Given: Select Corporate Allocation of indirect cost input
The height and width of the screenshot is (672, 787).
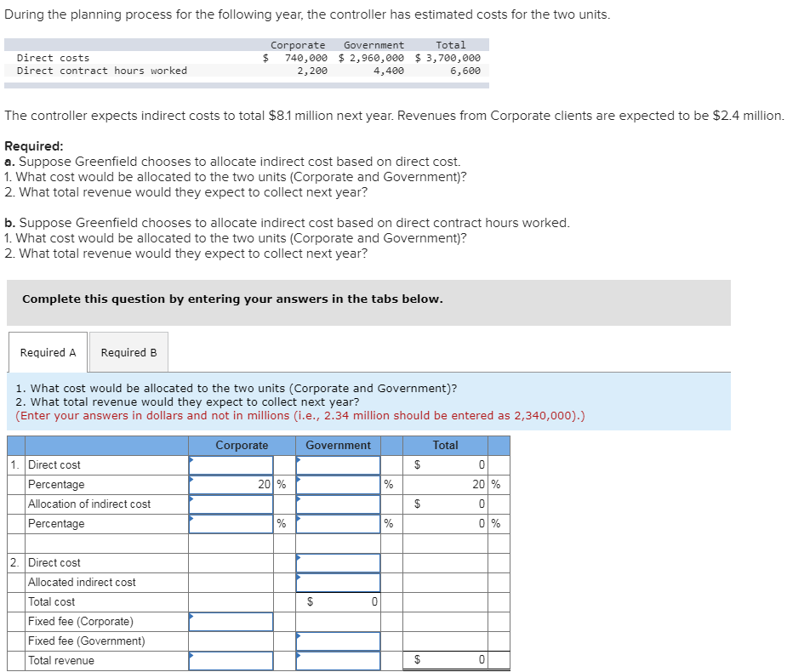Looking at the screenshot, I should (x=231, y=504).
